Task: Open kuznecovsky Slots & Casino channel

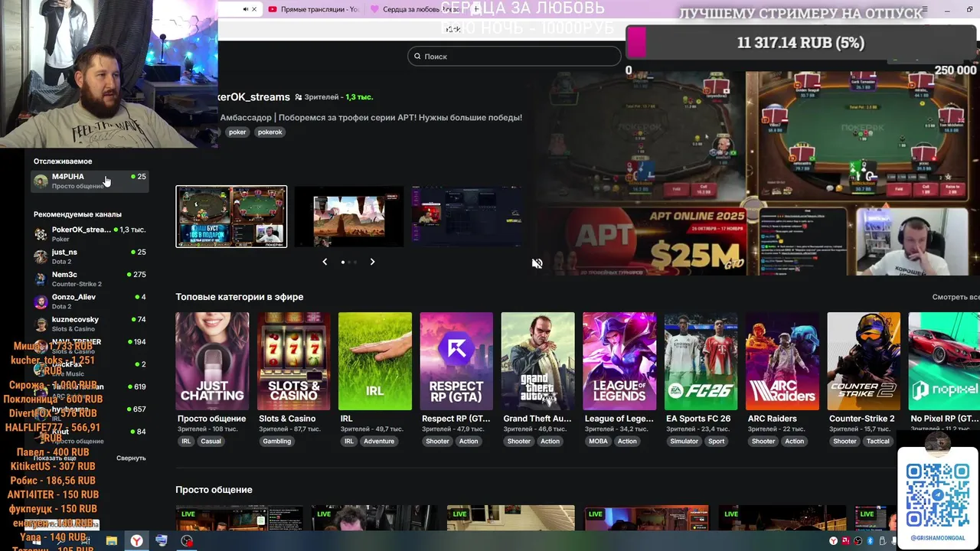Action: coord(90,324)
